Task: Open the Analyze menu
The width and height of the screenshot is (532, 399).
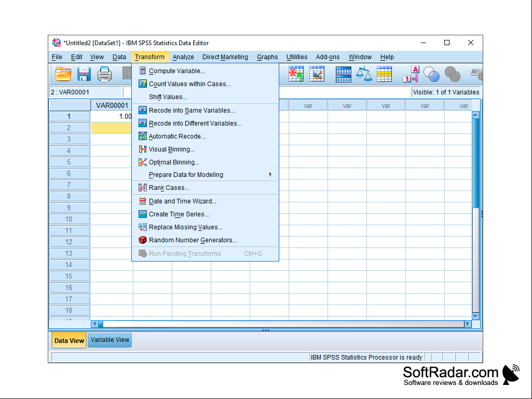Action: point(183,57)
